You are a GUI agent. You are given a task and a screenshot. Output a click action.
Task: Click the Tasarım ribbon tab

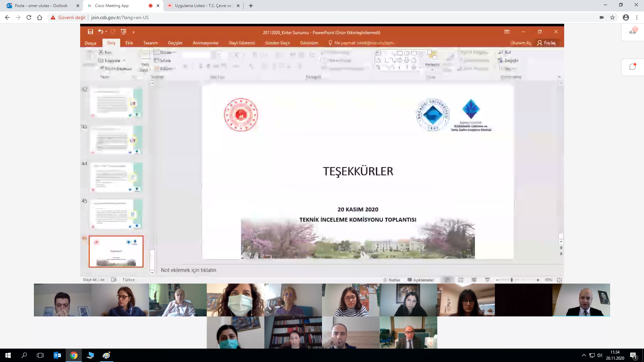(x=150, y=43)
